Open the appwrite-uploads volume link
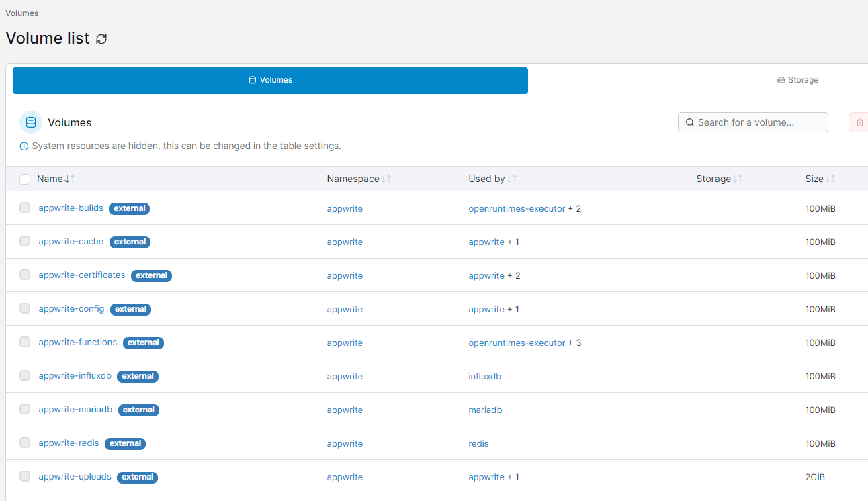 tap(75, 477)
